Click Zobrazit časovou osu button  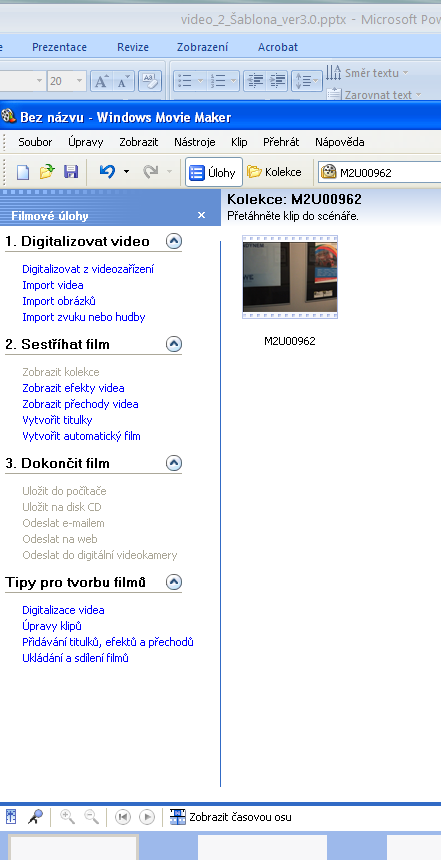(231, 817)
